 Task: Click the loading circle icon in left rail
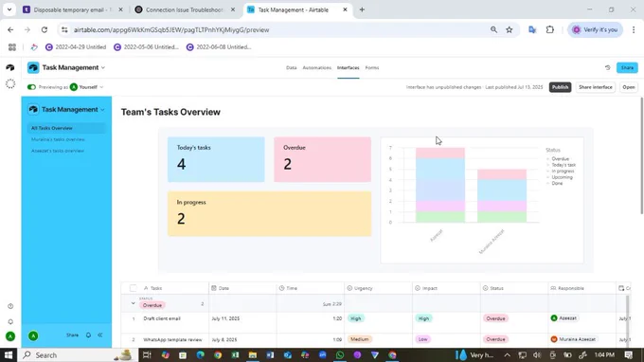coord(10,83)
